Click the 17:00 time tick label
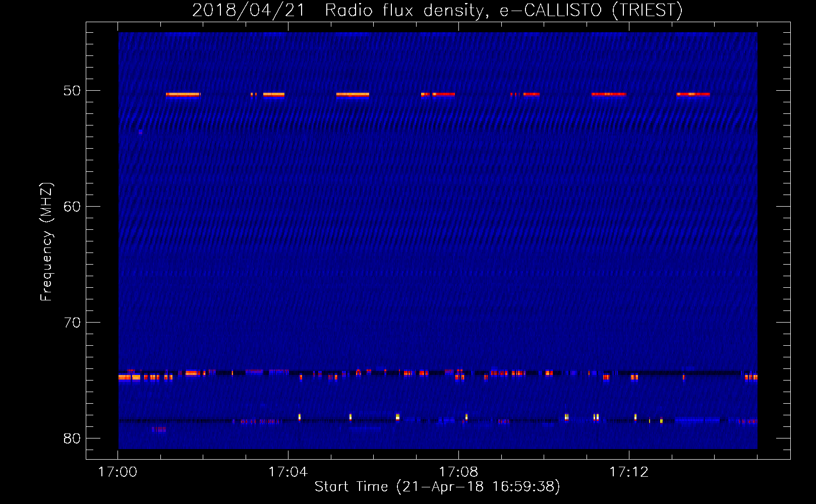Image resolution: width=816 pixels, height=504 pixels. coord(118,472)
